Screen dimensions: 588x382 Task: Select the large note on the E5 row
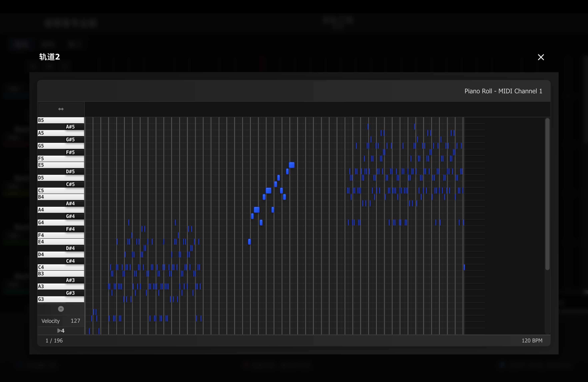coord(292,165)
